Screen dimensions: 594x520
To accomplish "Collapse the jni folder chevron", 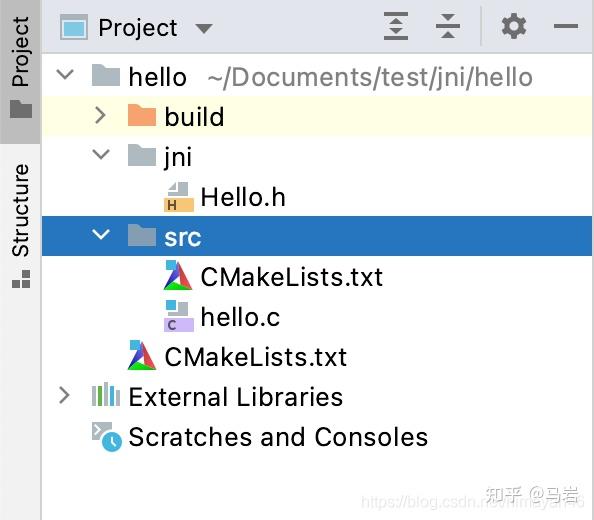I will pyautogui.click(x=101, y=154).
